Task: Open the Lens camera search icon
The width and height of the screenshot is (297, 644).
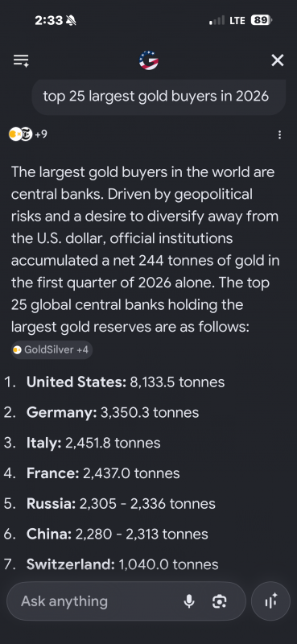Action: tap(219, 601)
